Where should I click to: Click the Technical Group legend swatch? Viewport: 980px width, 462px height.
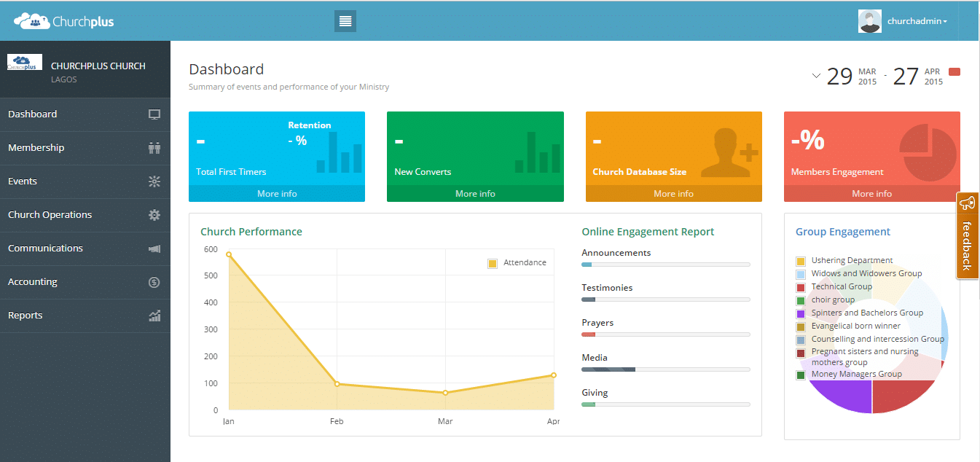801,287
